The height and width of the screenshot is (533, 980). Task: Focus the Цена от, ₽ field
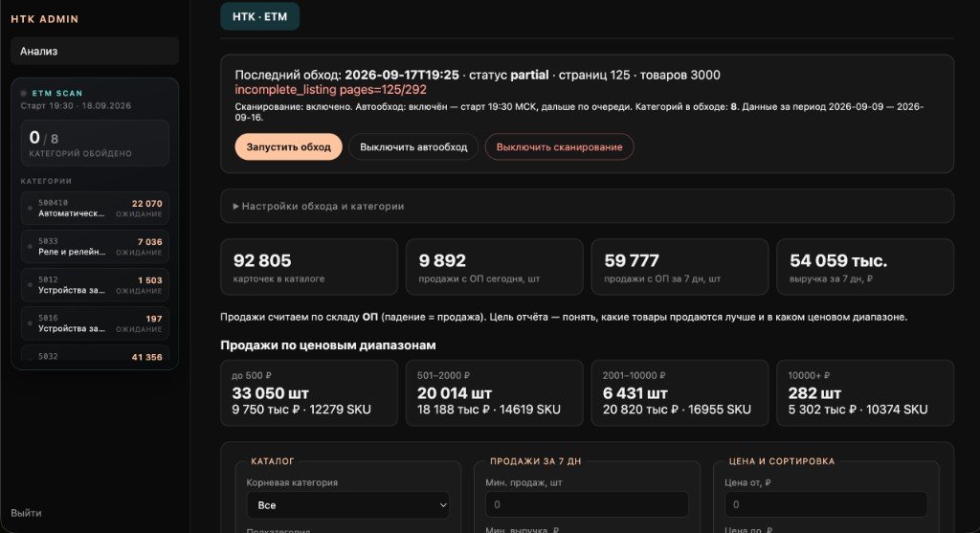point(826,504)
